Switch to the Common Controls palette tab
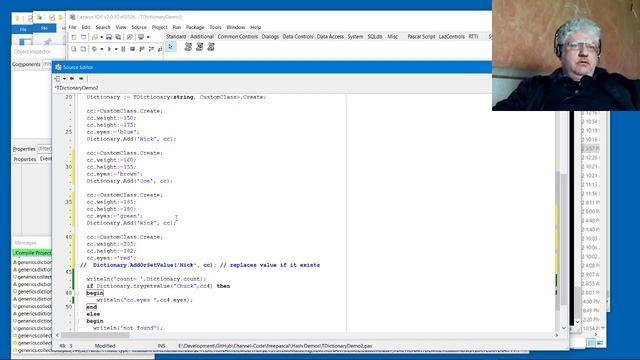This screenshot has width=640, height=360. [x=238, y=37]
